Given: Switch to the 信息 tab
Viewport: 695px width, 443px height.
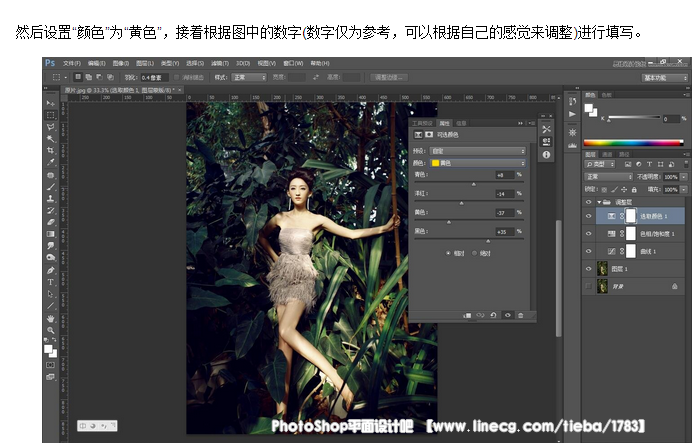Looking at the screenshot, I should coord(461,123).
